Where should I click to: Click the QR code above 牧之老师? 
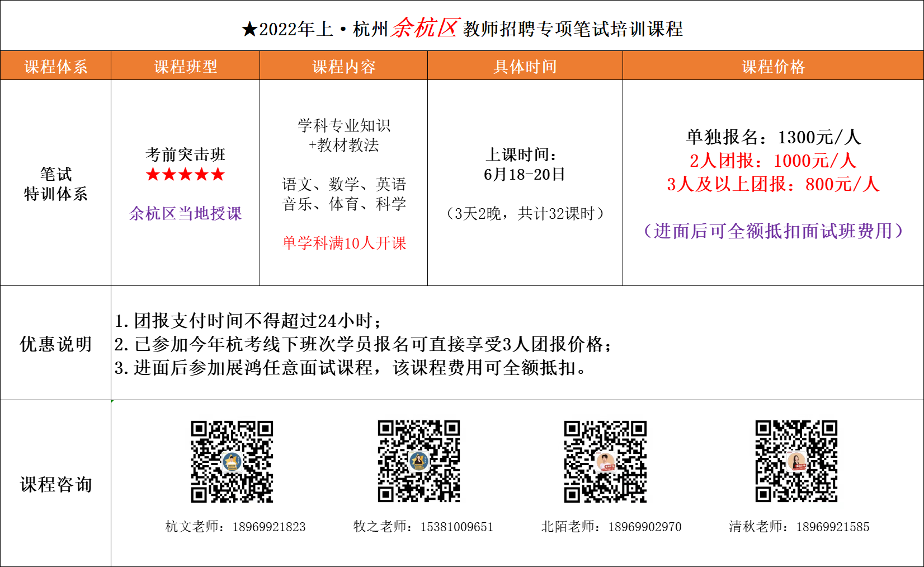pyautogui.click(x=419, y=461)
